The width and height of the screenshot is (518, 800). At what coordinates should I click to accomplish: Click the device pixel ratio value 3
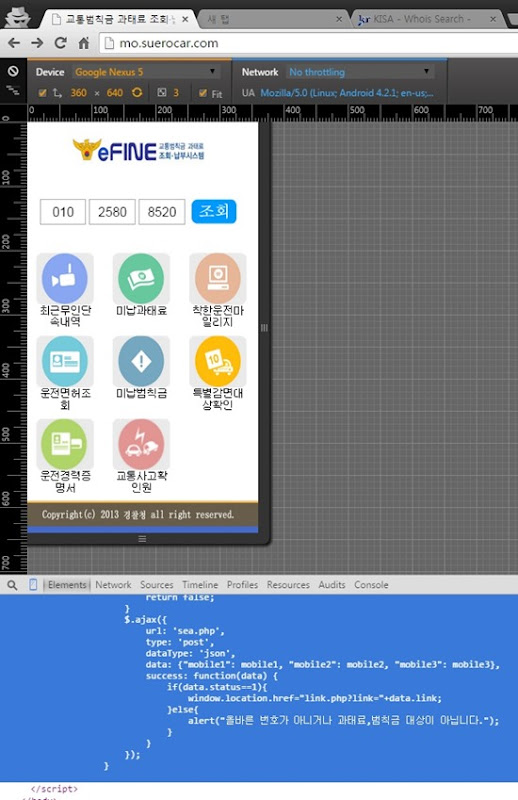tap(176, 93)
